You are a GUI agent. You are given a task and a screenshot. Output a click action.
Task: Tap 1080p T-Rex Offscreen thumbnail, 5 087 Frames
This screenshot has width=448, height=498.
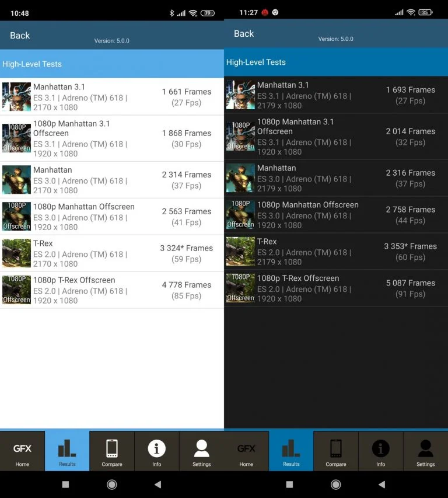coord(240,288)
